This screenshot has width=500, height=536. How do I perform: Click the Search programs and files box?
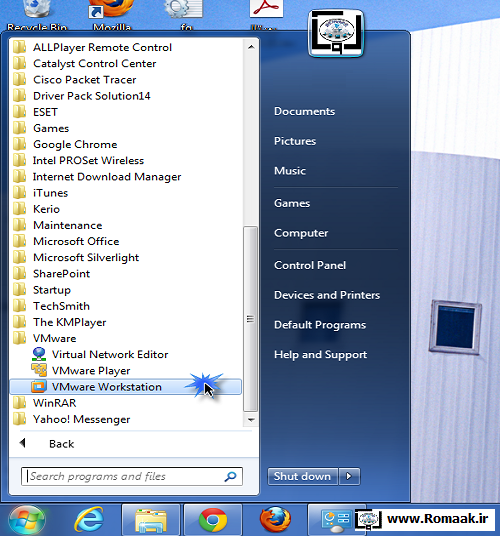click(132, 477)
